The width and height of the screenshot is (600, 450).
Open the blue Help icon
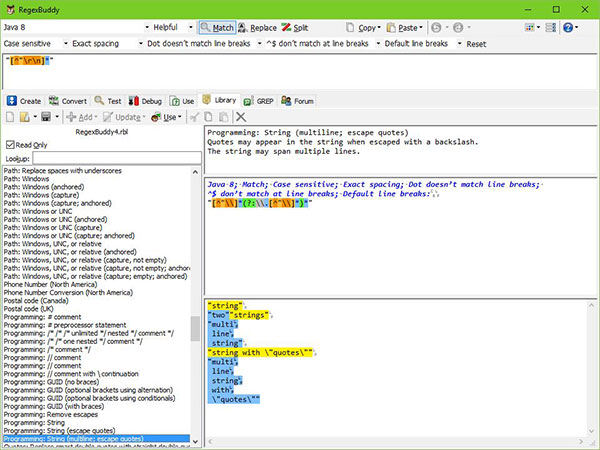coord(568,28)
